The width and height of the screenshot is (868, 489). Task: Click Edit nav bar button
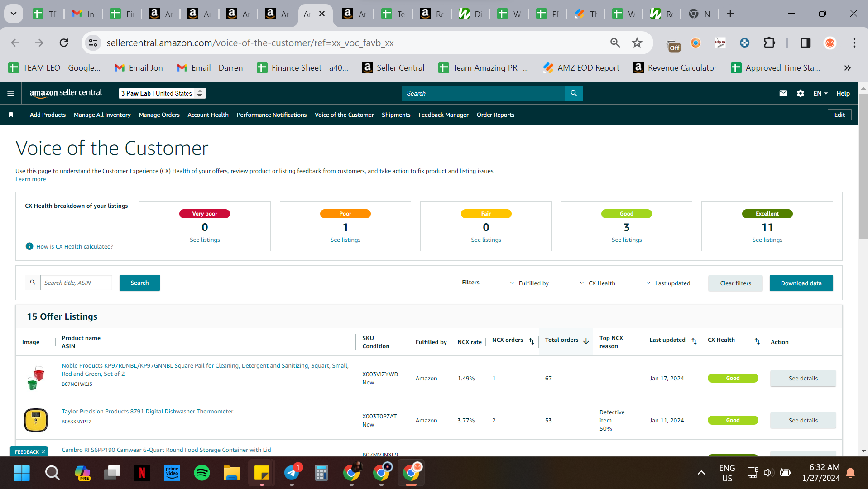839,115
